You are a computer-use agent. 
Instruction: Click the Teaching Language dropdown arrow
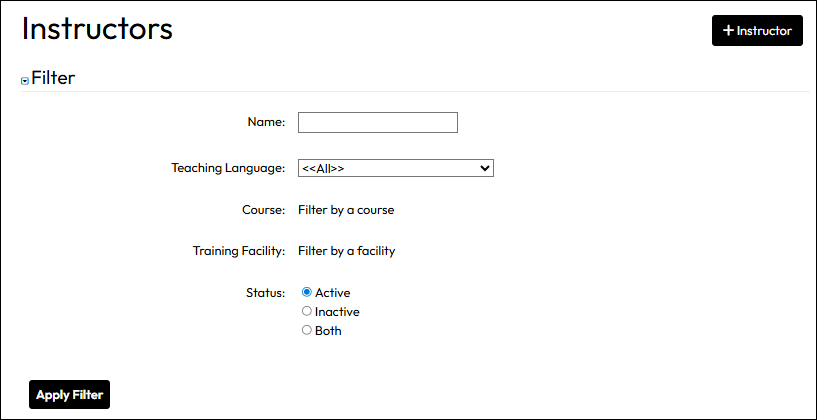(485, 169)
